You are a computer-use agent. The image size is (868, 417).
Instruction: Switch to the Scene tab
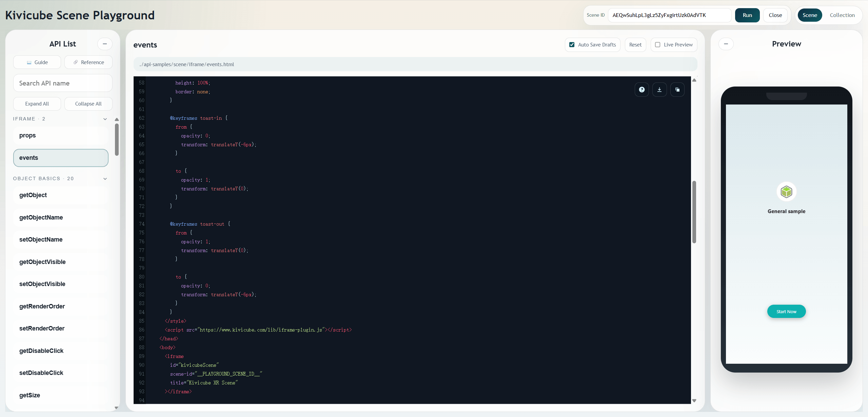click(810, 15)
